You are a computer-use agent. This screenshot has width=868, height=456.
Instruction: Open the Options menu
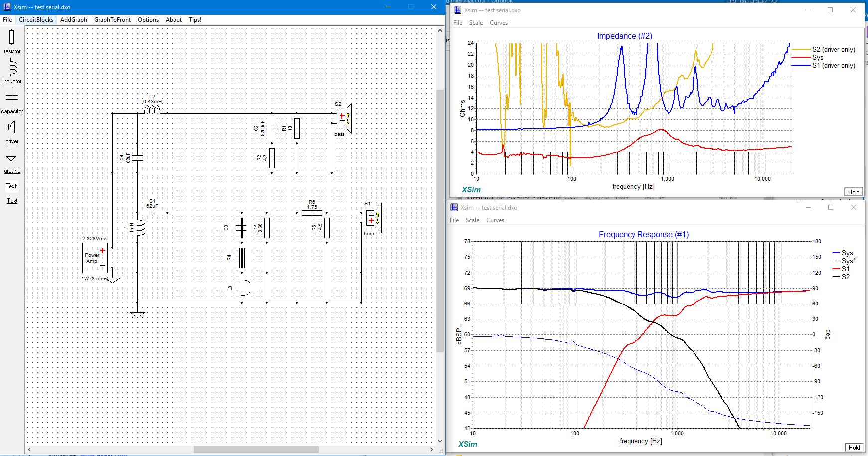(148, 20)
